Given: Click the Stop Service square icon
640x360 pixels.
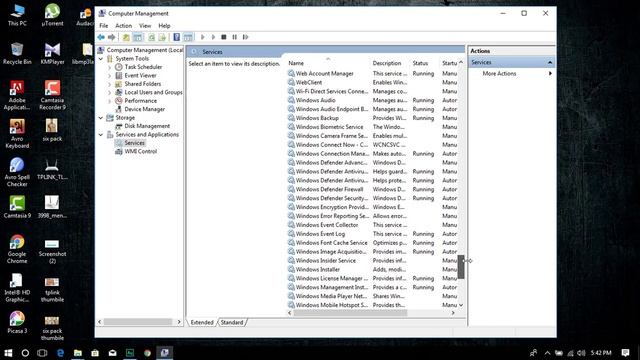Looking at the screenshot, I should (224, 37).
